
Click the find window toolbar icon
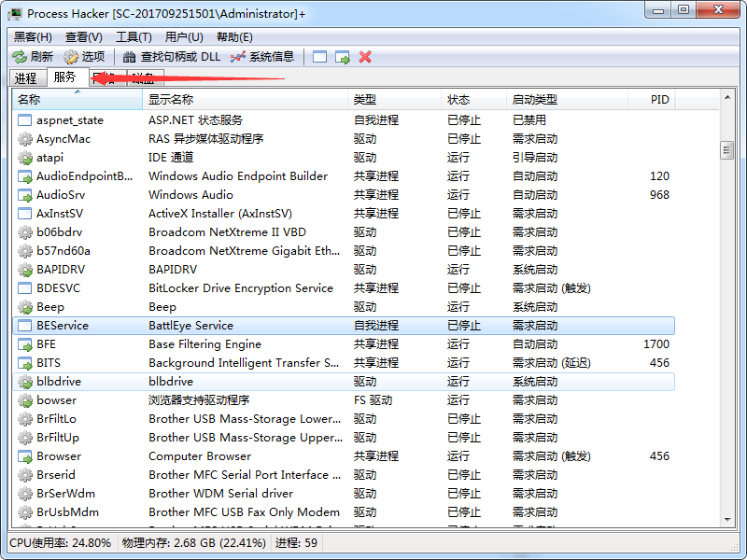320,57
